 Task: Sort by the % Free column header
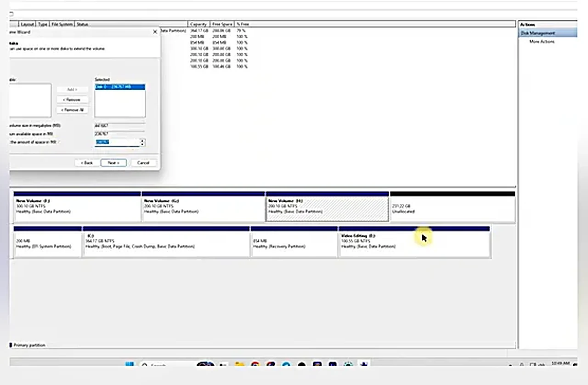[x=242, y=24]
